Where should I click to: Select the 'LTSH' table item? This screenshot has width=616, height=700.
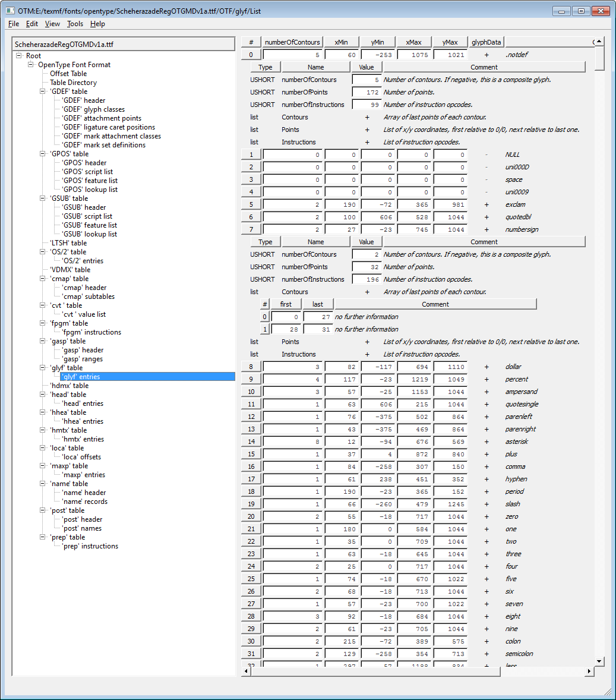pyautogui.click(x=68, y=243)
